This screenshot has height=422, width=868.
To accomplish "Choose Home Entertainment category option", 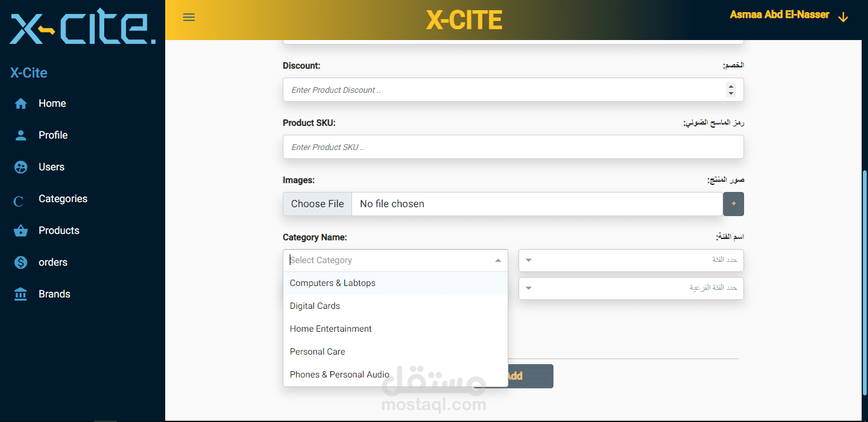I will 395,329.
